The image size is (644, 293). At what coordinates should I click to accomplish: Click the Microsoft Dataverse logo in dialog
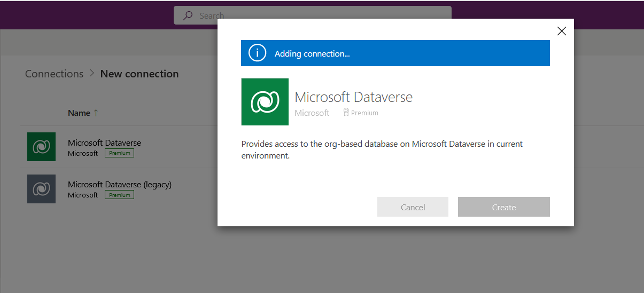coord(265,102)
